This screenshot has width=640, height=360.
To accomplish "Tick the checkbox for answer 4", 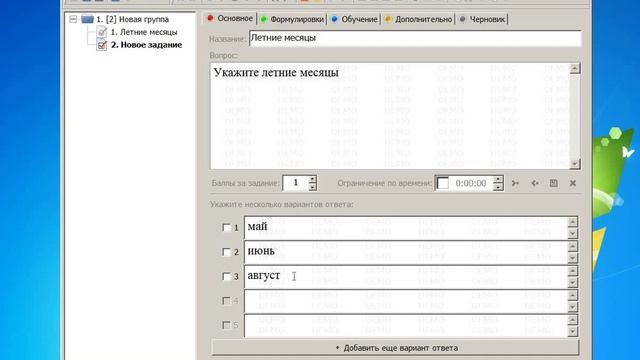I will click(x=226, y=301).
